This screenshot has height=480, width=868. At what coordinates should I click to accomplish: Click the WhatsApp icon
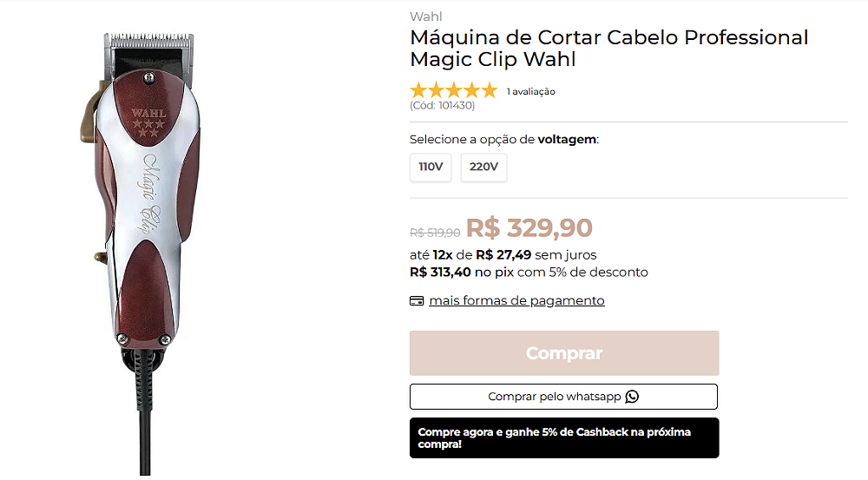632,397
